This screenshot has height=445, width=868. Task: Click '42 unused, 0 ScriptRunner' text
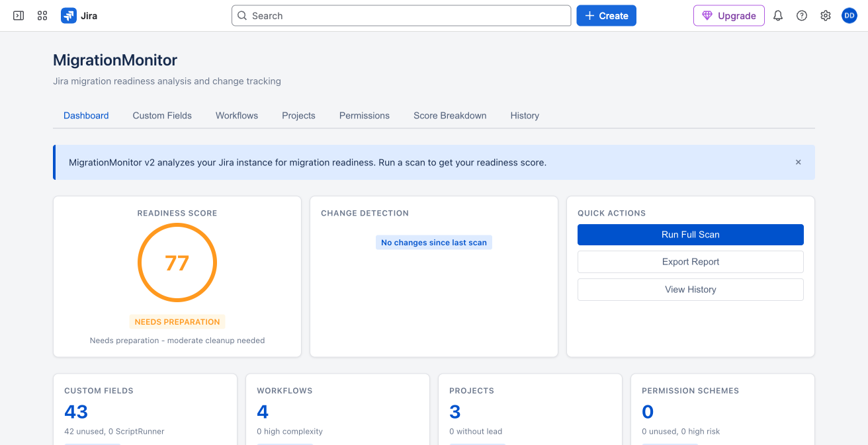(x=114, y=431)
